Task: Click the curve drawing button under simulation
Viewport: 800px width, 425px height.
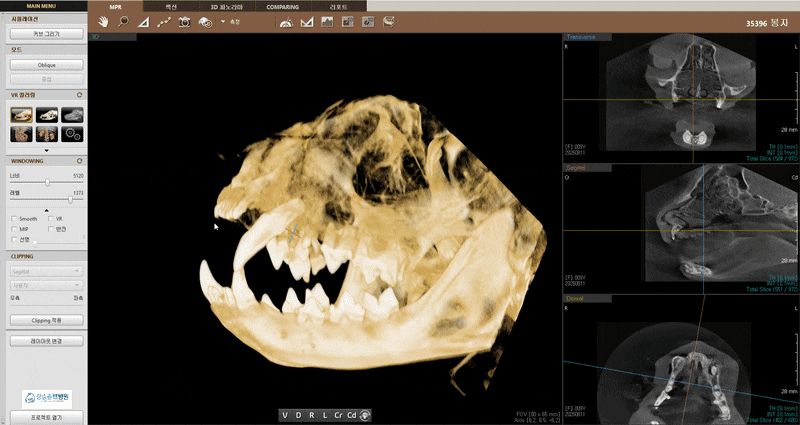Action: [46, 34]
